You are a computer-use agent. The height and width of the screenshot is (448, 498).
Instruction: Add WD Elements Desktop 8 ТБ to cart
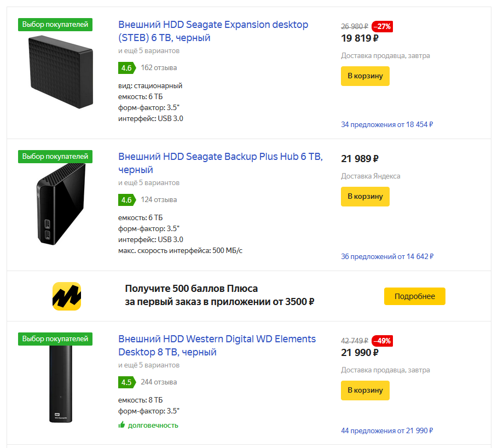365,390
